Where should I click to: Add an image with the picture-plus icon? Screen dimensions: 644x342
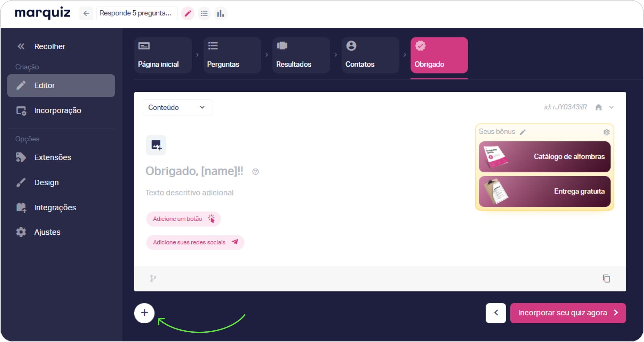[x=156, y=145]
